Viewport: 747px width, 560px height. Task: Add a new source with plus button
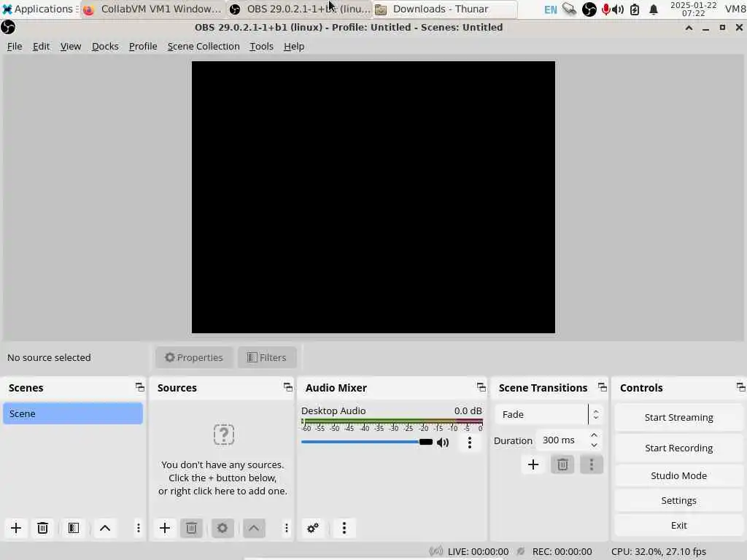point(165,528)
